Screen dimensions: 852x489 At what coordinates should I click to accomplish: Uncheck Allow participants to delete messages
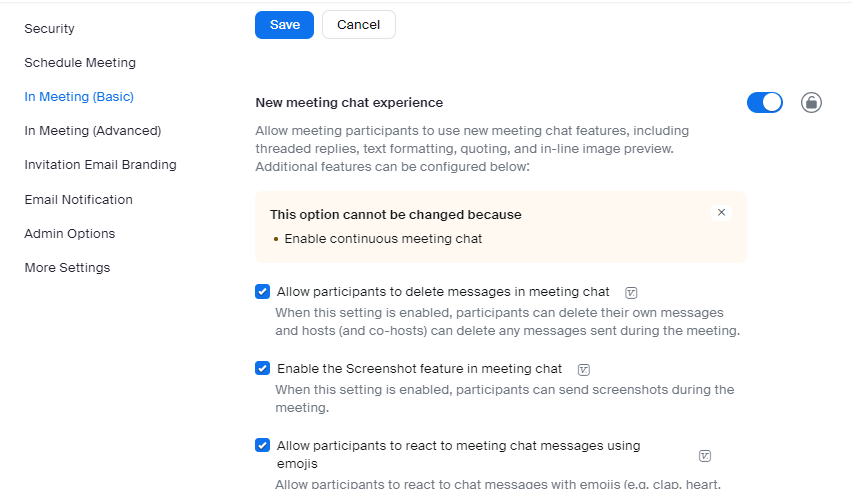tap(263, 292)
